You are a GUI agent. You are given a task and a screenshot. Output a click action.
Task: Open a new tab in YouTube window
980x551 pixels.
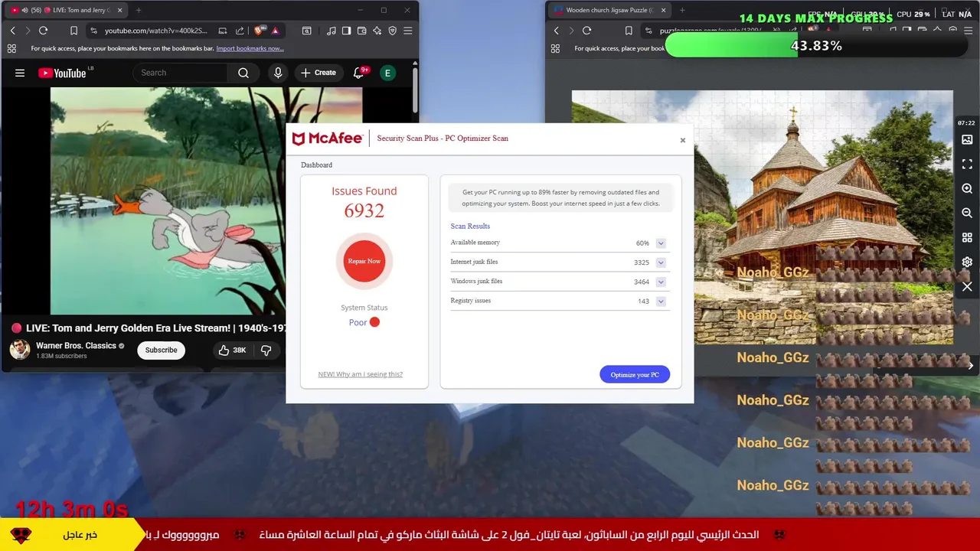(139, 10)
